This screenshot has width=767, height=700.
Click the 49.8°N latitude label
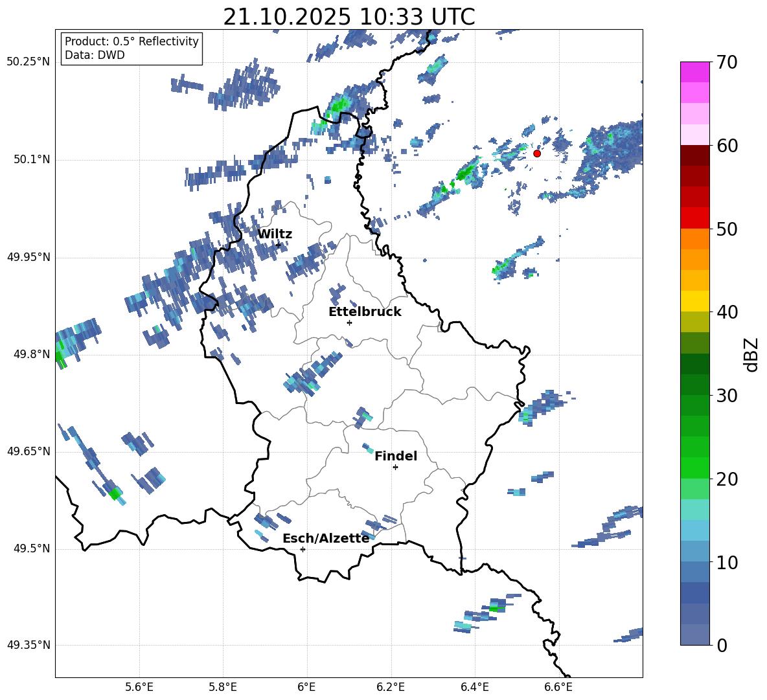click(31, 354)
